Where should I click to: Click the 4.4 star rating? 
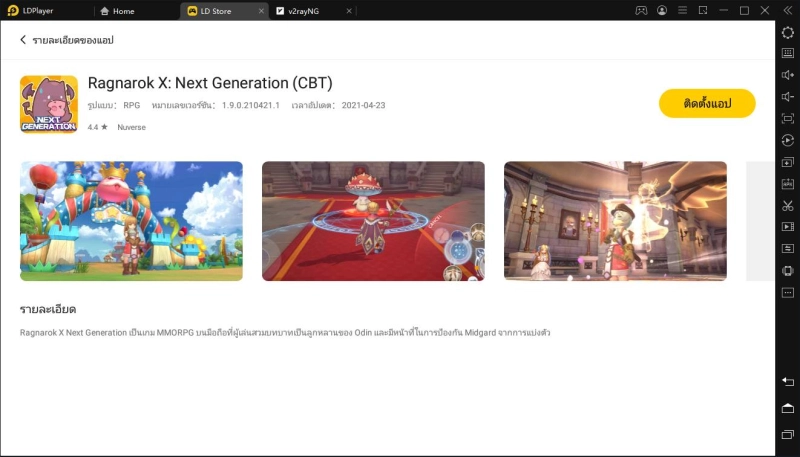click(x=97, y=128)
